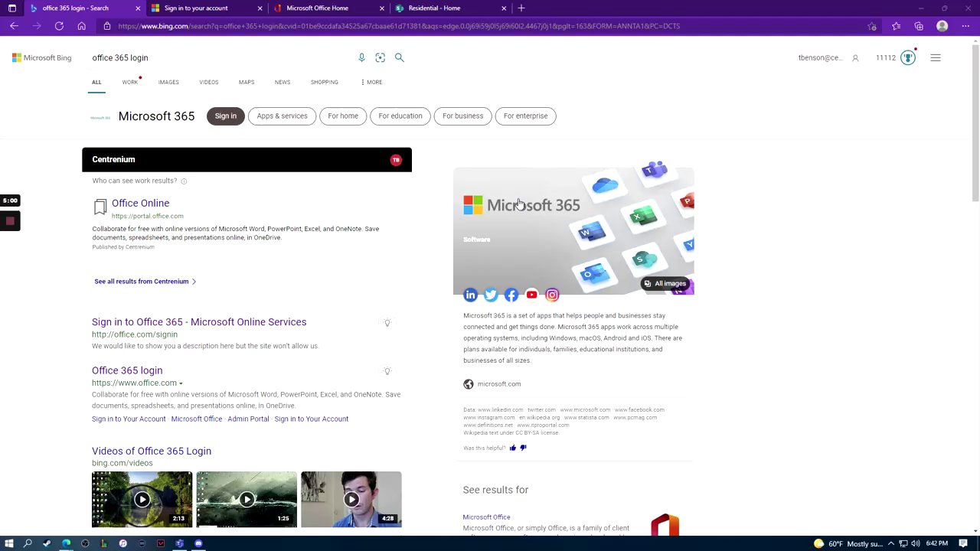980x551 pixels.
Task: Open Bing visual search camera icon
Action: pyautogui.click(x=381, y=57)
